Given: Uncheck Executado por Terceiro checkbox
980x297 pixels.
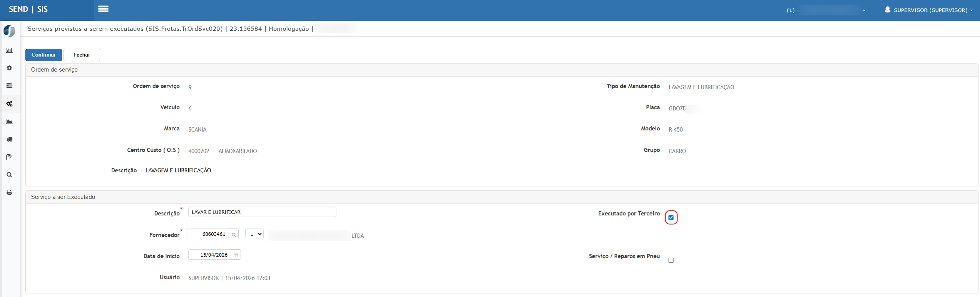Looking at the screenshot, I should tap(671, 218).
